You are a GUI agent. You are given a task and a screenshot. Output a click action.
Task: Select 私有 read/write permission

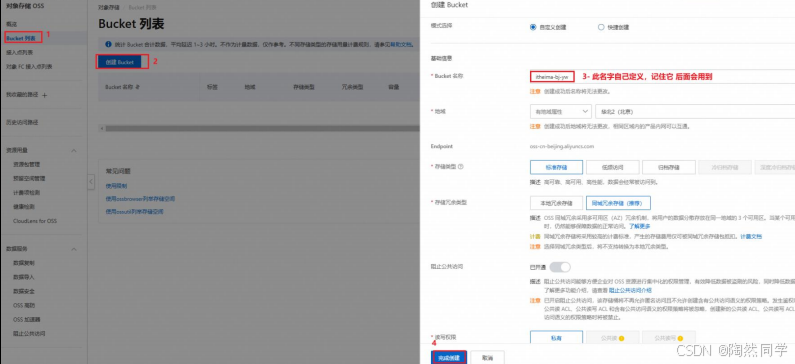(x=556, y=338)
